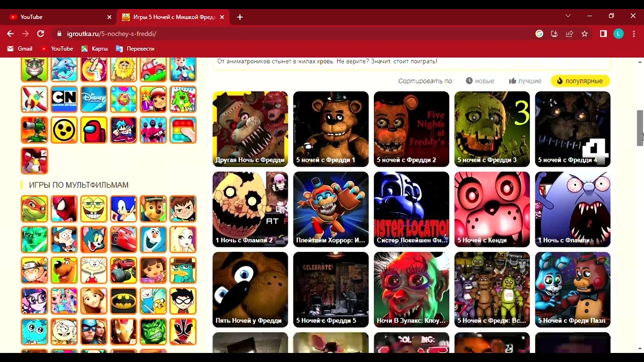Open the Tom and Jerry icon
644x362 pixels.
pyautogui.click(x=94, y=239)
